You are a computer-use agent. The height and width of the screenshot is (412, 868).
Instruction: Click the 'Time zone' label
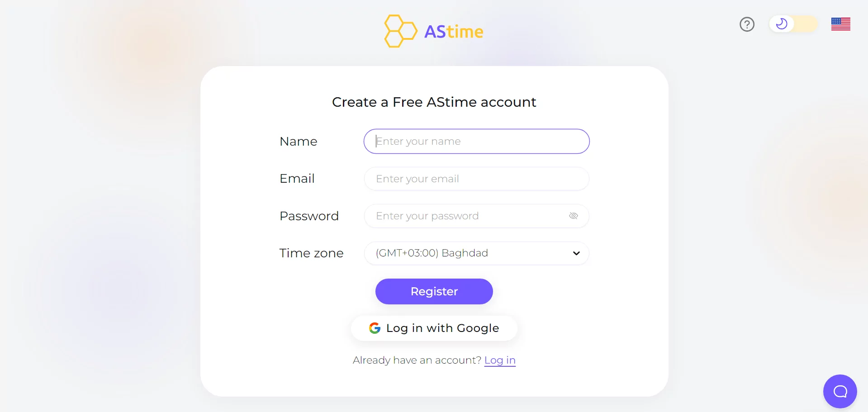[311, 253]
